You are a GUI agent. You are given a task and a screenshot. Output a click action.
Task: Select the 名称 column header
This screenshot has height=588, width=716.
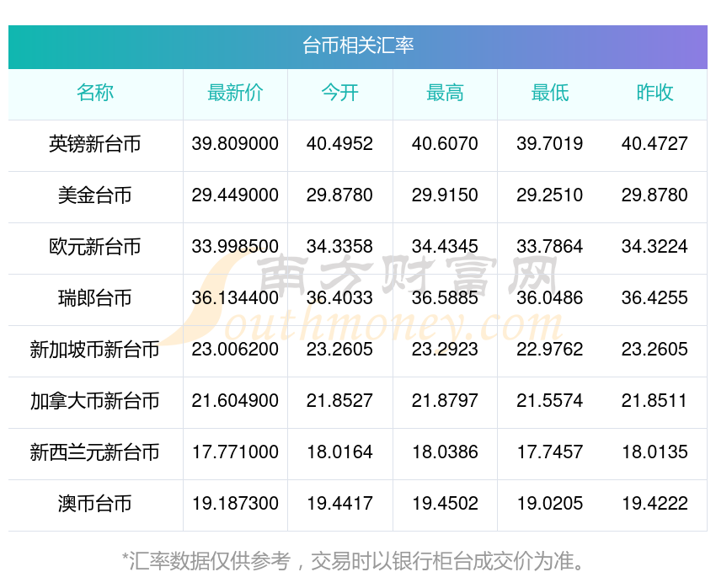(x=95, y=93)
